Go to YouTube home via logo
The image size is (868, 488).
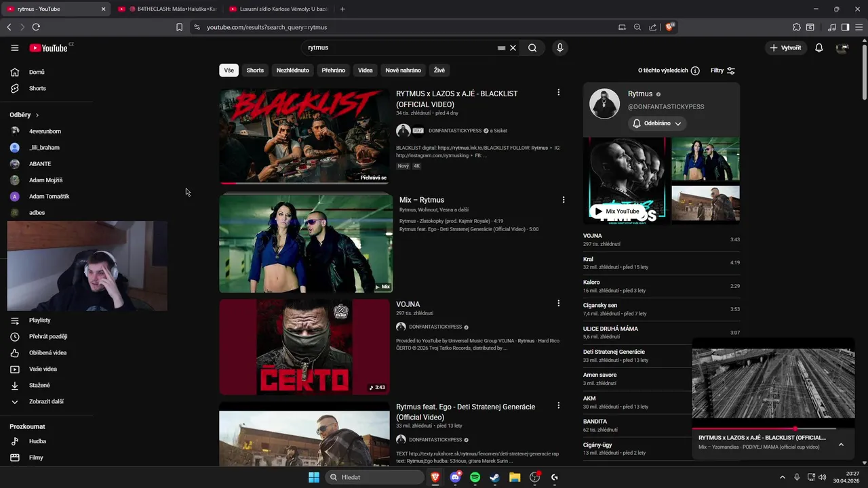[x=48, y=47]
